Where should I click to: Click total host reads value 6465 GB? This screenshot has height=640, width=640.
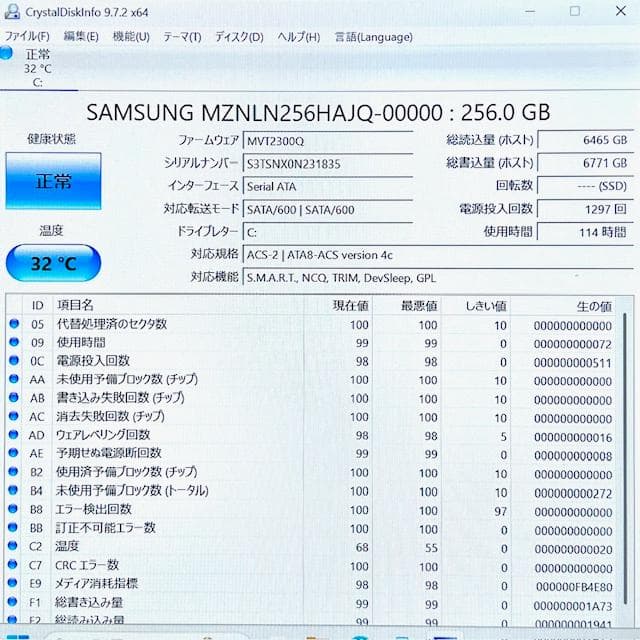585,140
